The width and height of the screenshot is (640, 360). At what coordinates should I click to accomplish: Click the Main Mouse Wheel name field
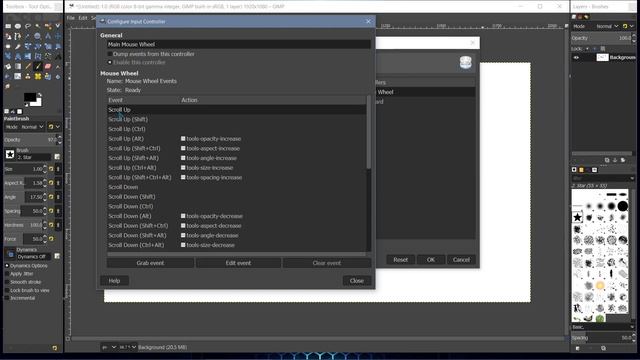(x=239, y=44)
